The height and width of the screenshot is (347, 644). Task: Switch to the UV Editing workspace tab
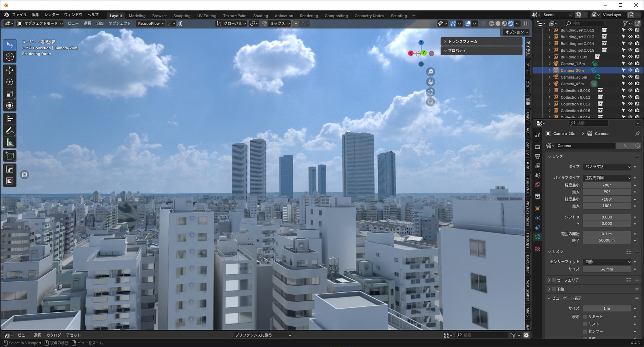[x=206, y=16]
